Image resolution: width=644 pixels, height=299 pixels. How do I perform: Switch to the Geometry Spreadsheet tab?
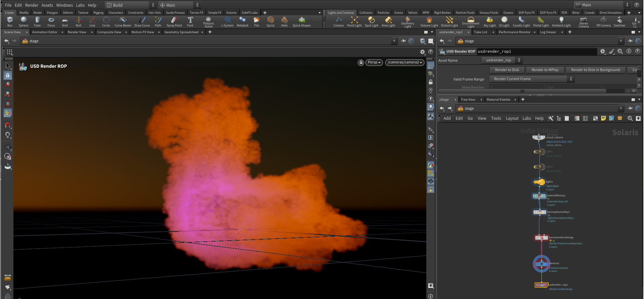181,32
